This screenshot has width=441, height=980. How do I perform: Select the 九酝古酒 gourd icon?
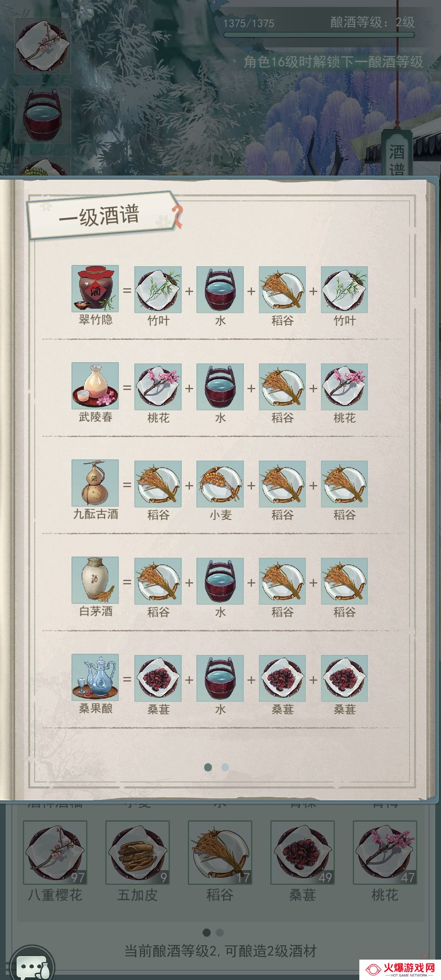coord(95,483)
